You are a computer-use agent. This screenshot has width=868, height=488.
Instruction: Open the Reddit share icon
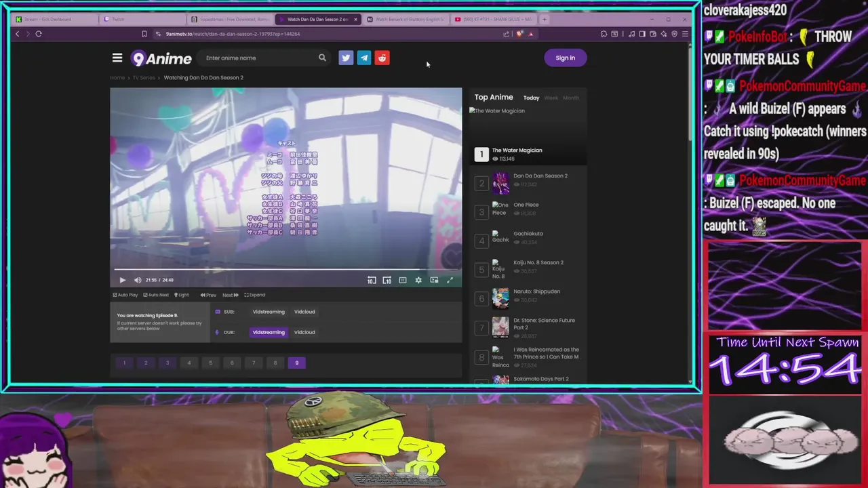pos(382,58)
